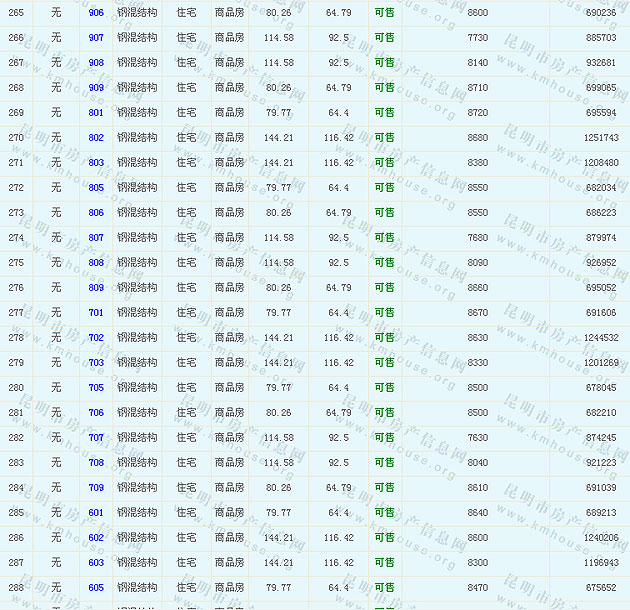Open room 906 link
Viewport: 630px width, 610px height.
click(96, 13)
